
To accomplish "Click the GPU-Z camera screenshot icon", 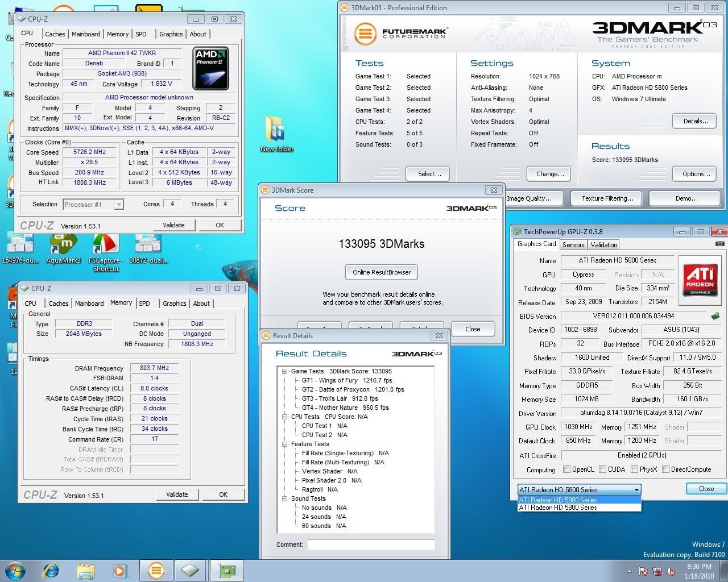I will tap(719, 244).
